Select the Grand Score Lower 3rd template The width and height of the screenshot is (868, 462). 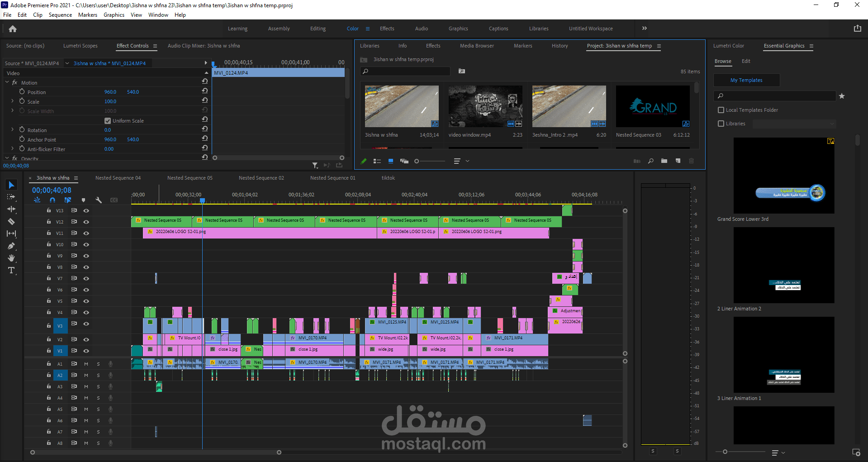[x=784, y=176]
